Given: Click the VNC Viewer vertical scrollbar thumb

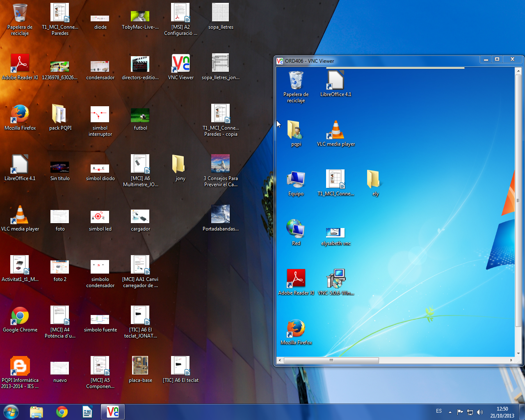Looking at the screenshot, I should click(x=518, y=201).
